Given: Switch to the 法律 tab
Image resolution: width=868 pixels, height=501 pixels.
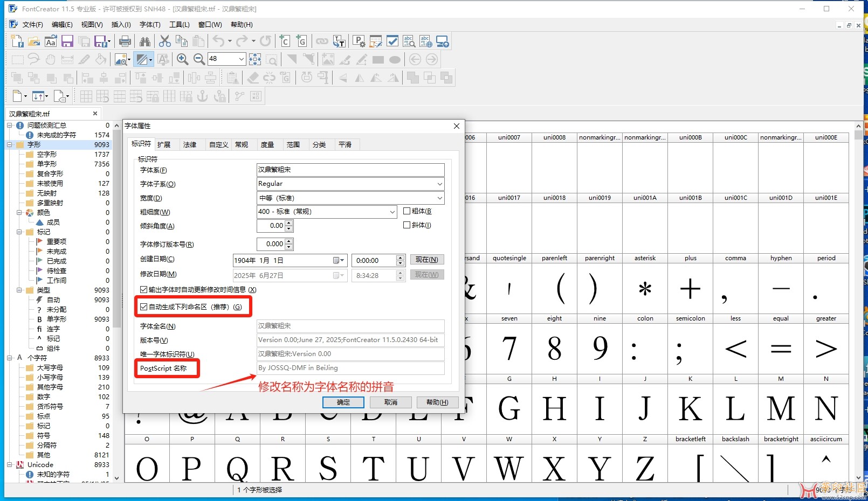Looking at the screenshot, I should [x=190, y=145].
